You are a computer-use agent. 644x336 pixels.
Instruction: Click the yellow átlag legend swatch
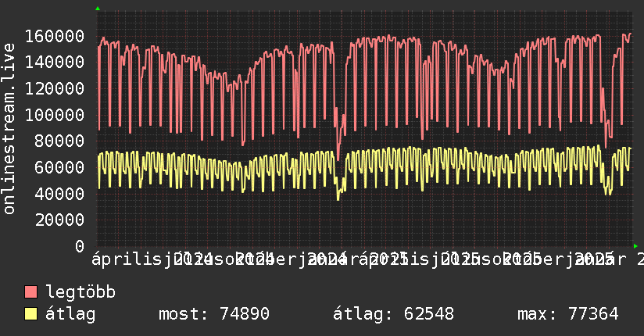pyautogui.click(x=30, y=314)
